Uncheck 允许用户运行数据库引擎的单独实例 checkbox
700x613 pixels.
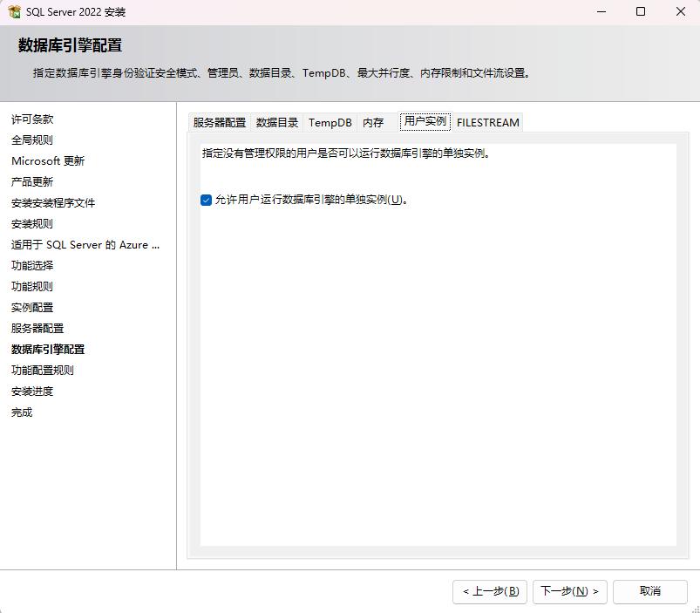pyautogui.click(x=207, y=200)
